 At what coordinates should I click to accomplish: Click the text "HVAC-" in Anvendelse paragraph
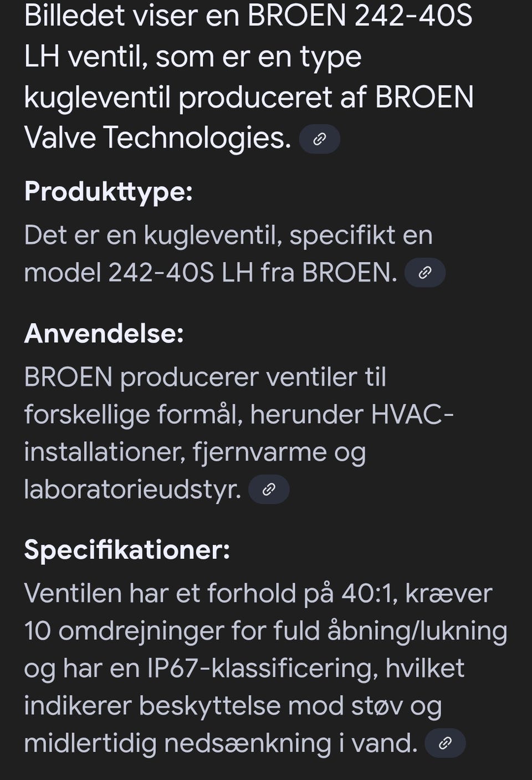pos(412,415)
